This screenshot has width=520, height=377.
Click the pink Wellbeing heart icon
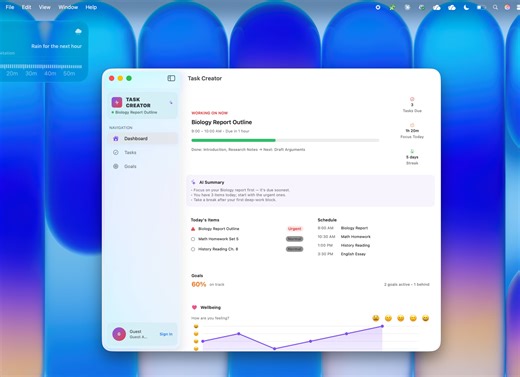[x=194, y=307]
